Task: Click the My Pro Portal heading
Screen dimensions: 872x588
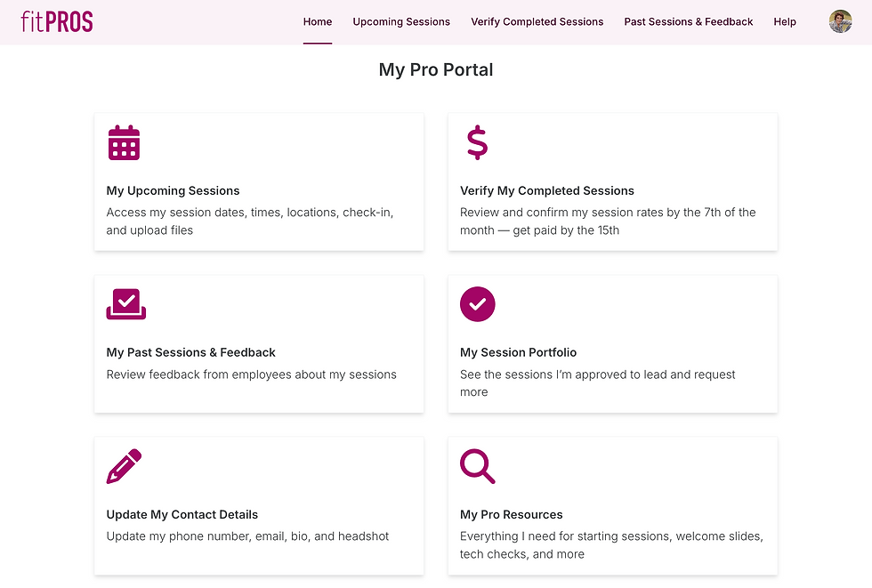Action: pos(436,70)
